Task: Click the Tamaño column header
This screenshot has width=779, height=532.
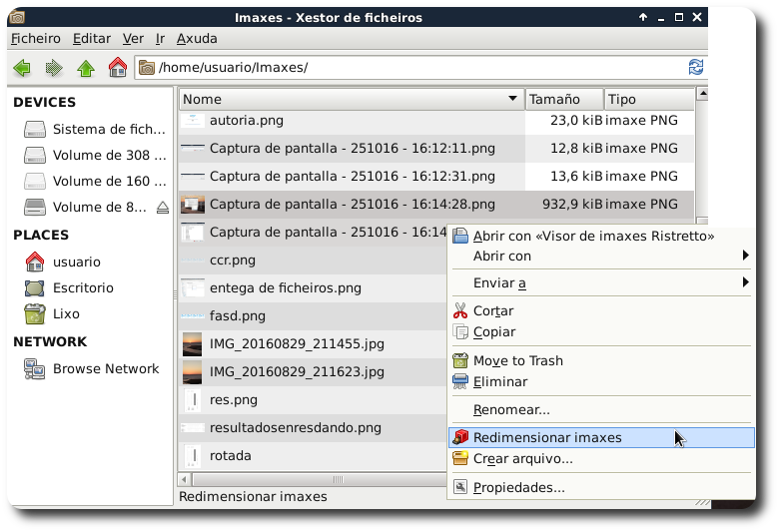Action: (564, 99)
